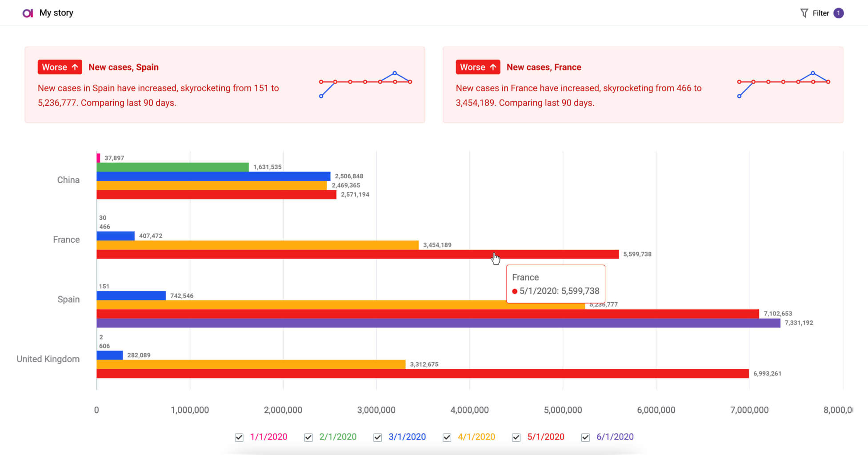Screen dimensions: 868x455
Task: Select the My story title
Action: [x=56, y=13]
